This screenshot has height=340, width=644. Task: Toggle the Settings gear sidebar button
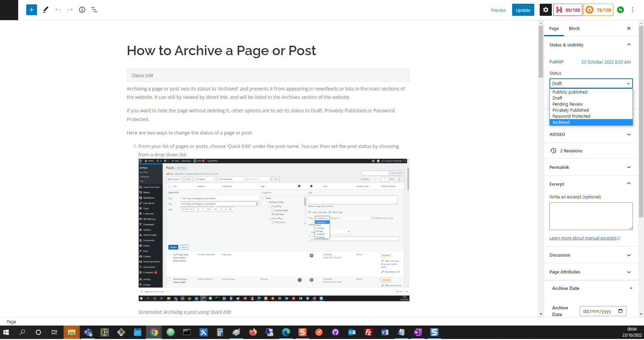click(x=545, y=10)
